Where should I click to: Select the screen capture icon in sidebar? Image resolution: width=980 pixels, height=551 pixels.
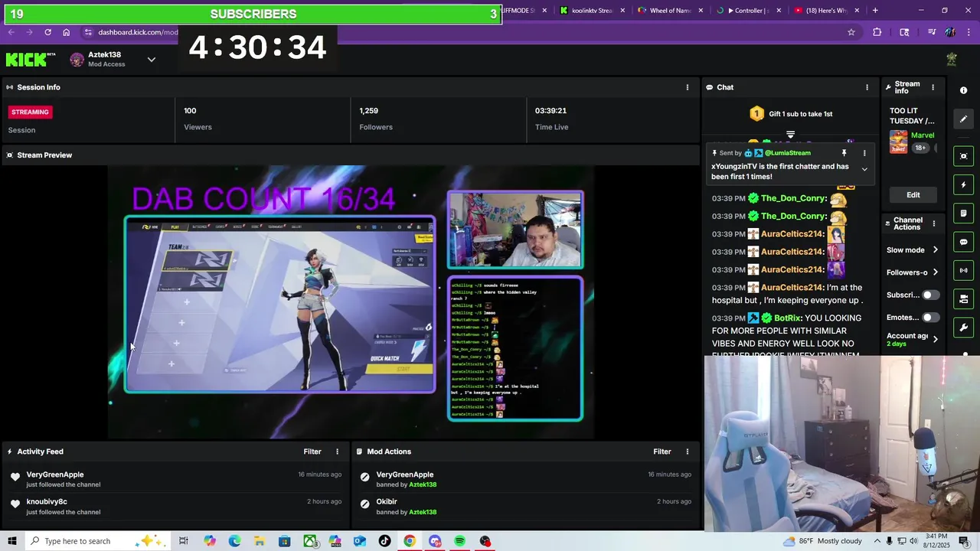click(963, 156)
